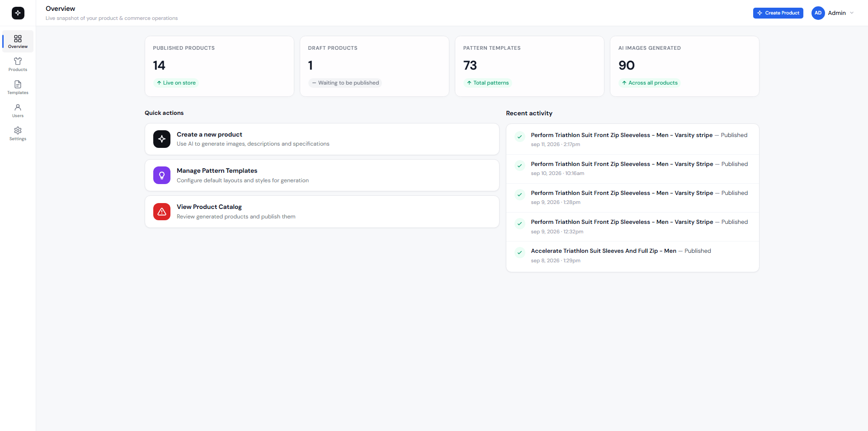Viewport: 868px width, 431px height.
Task: Click the Published Products stat card
Action: click(219, 66)
